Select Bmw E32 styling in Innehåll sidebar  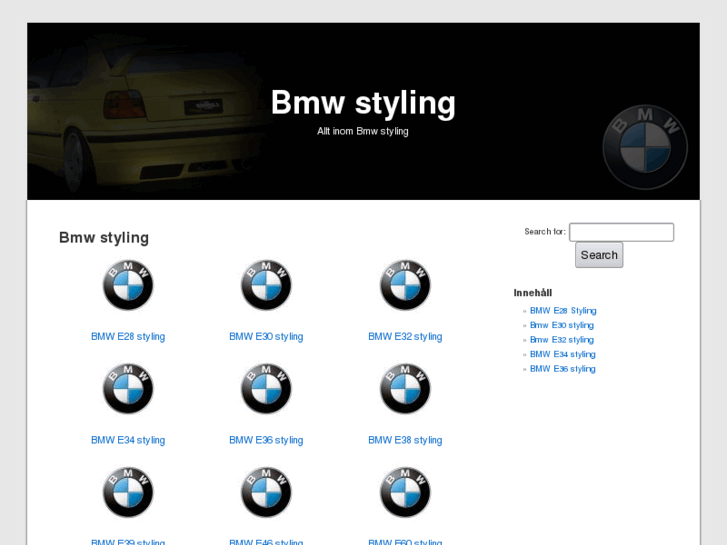(562, 340)
